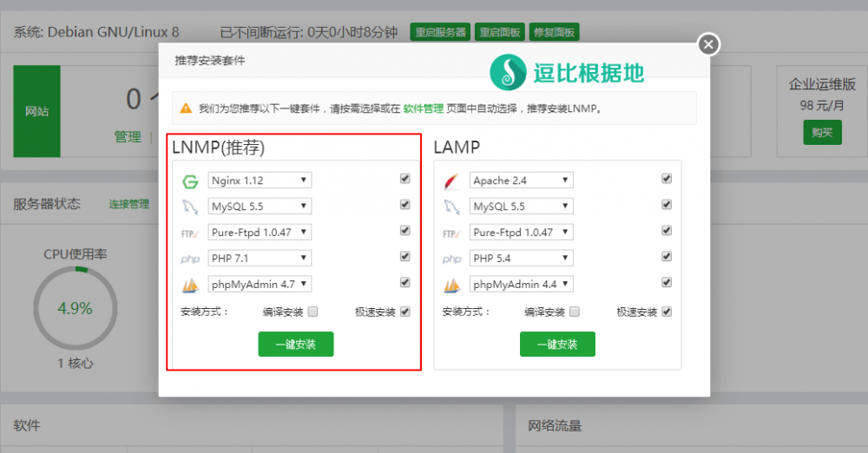The width and height of the screenshot is (868, 453).
Task: Click the Nginx icon in LNMP list
Action: coord(190,181)
